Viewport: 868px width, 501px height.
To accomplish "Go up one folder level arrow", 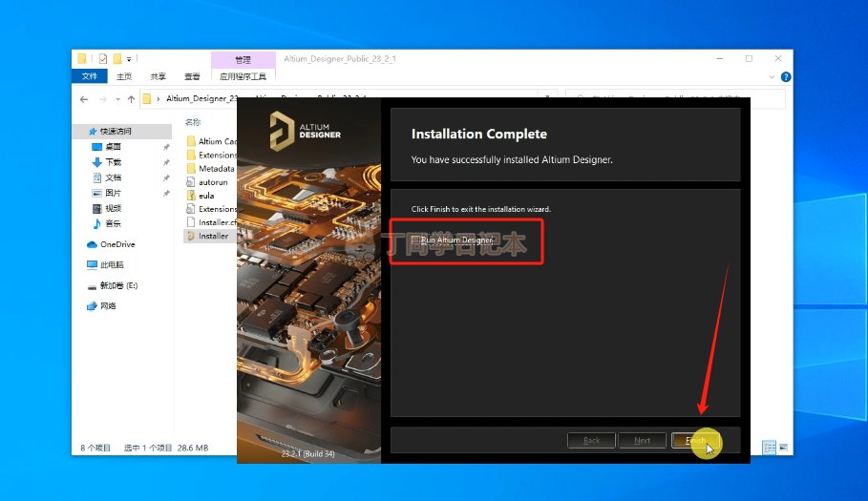I will (x=131, y=98).
